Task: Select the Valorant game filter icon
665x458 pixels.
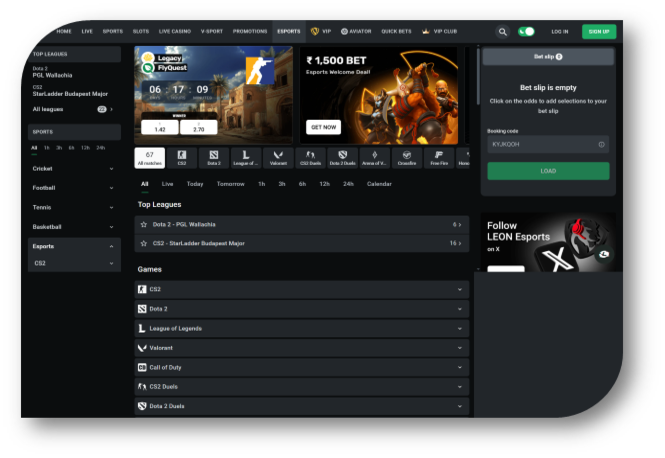Action: coord(277,157)
